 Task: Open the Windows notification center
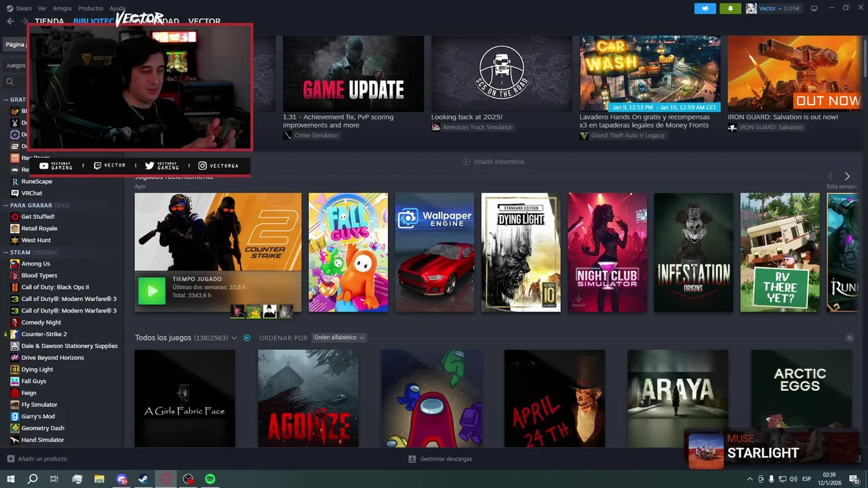click(854, 479)
